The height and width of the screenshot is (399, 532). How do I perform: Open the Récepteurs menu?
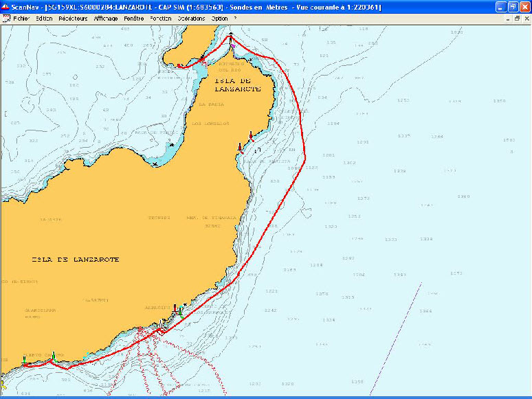pyautogui.click(x=74, y=19)
